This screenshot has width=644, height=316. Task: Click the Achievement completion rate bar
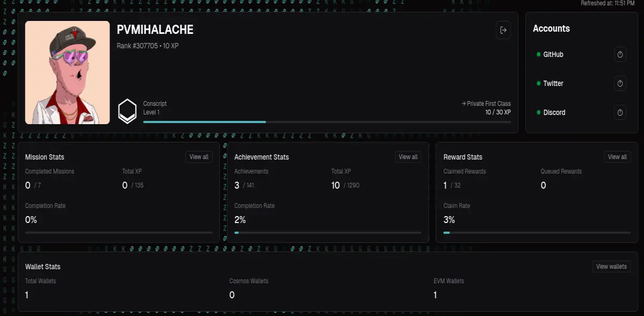(328, 233)
